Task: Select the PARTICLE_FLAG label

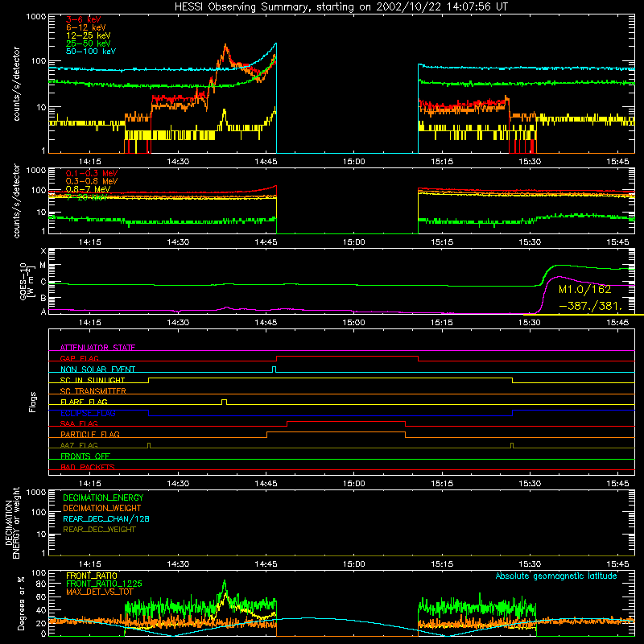Action: pos(90,434)
